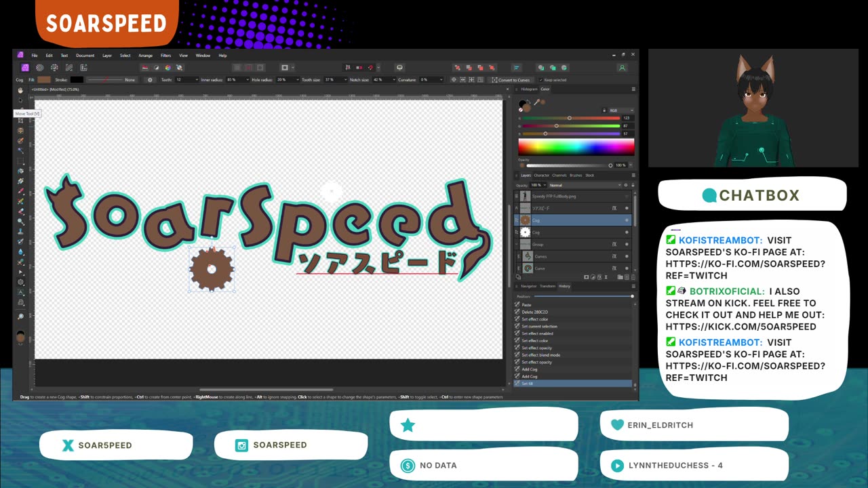
Task: Open the File menu
Action: [35, 56]
